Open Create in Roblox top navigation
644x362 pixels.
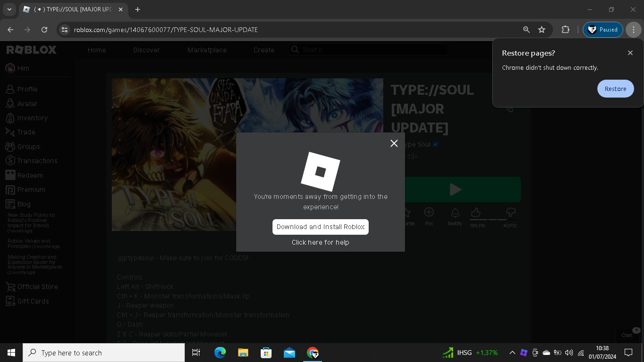point(264,50)
